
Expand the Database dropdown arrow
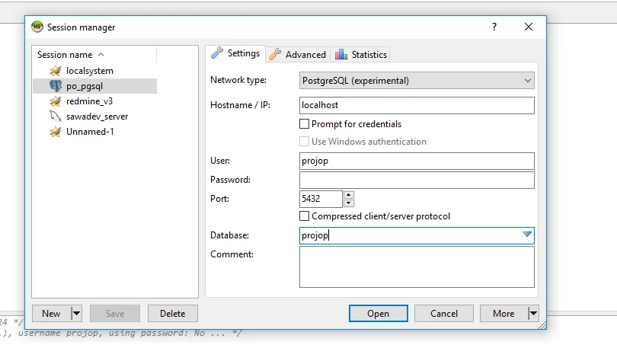click(527, 235)
